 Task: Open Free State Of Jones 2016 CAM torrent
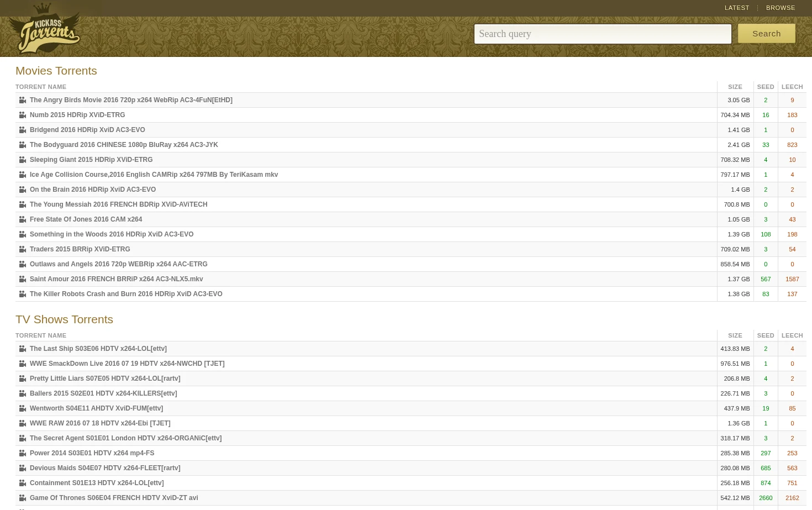pyautogui.click(x=86, y=219)
